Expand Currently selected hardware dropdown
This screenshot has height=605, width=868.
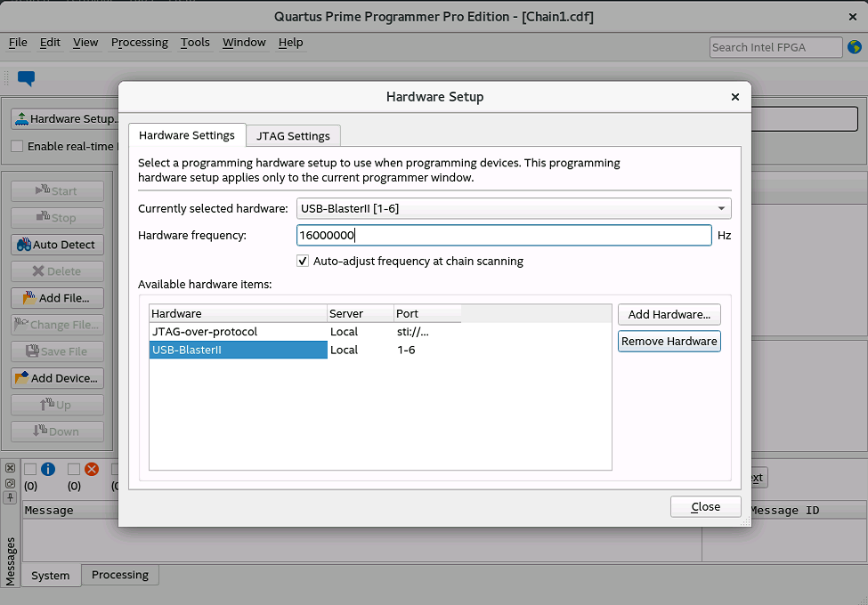tap(720, 209)
